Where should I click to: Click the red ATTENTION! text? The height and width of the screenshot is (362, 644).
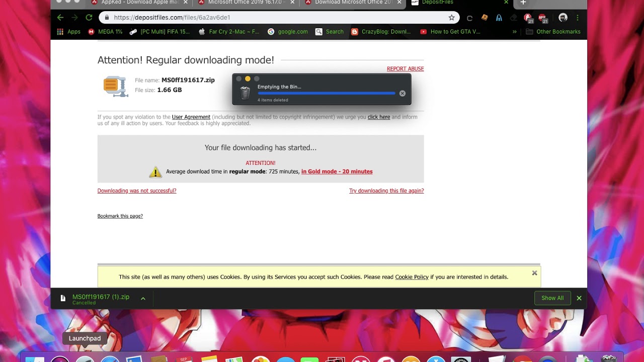[261, 163]
